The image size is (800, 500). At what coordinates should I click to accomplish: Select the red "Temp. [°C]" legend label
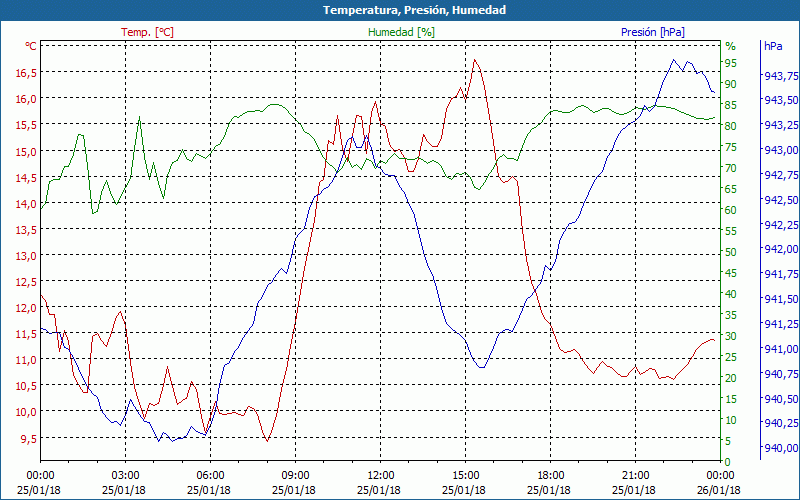[147, 32]
